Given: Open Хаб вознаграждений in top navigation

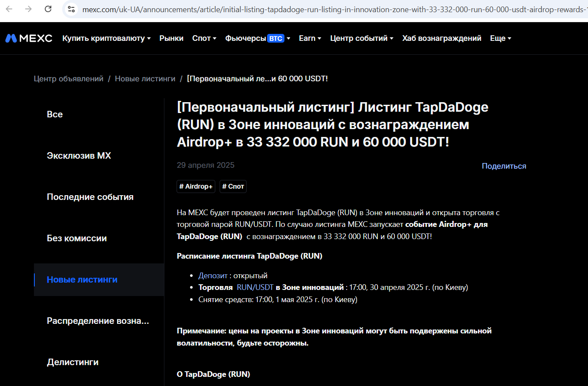Looking at the screenshot, I should pyautogui.click(x=442, y=38).
